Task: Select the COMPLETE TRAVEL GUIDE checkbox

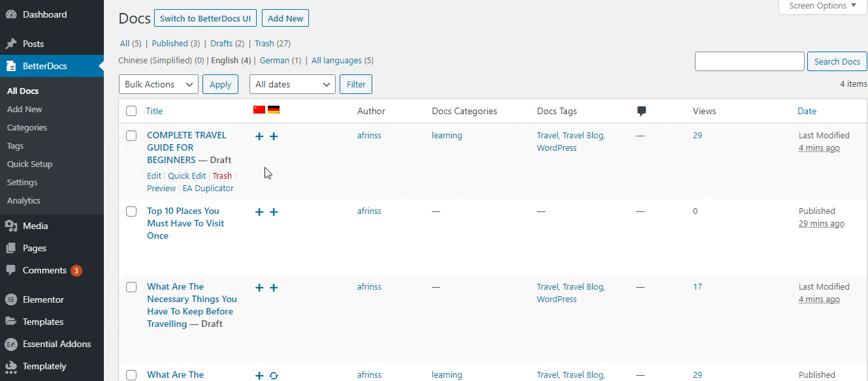Action: click(131, 136)
